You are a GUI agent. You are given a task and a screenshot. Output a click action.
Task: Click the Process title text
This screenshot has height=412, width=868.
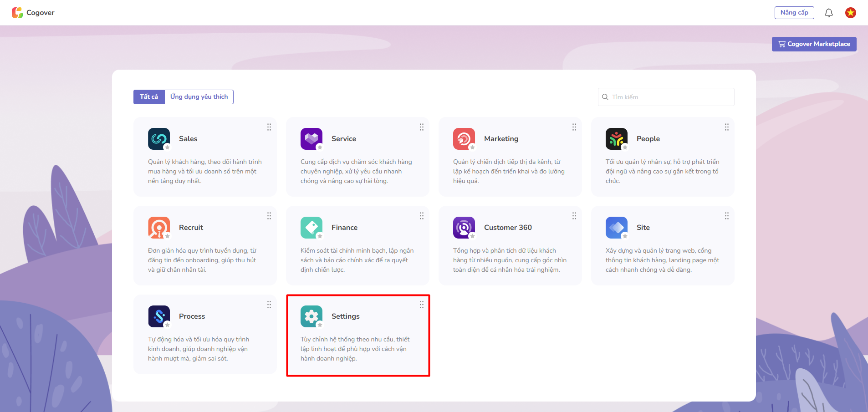192,316
